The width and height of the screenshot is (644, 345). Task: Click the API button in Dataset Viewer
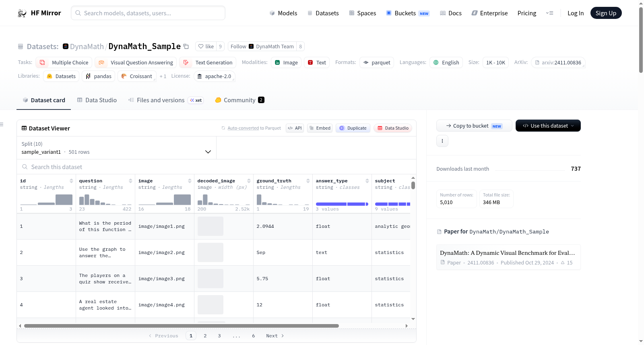click(295, 128)
